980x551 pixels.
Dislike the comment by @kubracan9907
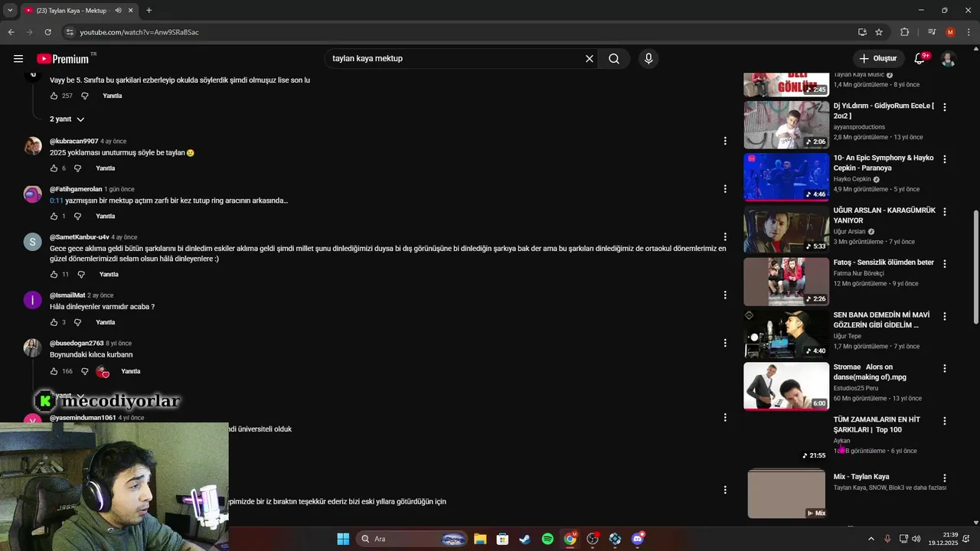pos(77,168)
